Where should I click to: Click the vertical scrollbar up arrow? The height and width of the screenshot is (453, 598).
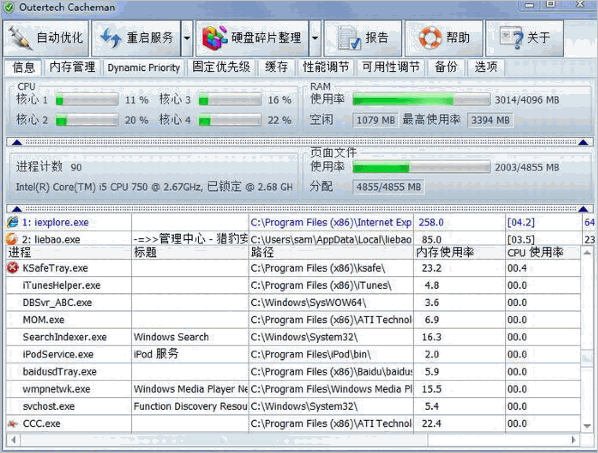click(587, 252)
